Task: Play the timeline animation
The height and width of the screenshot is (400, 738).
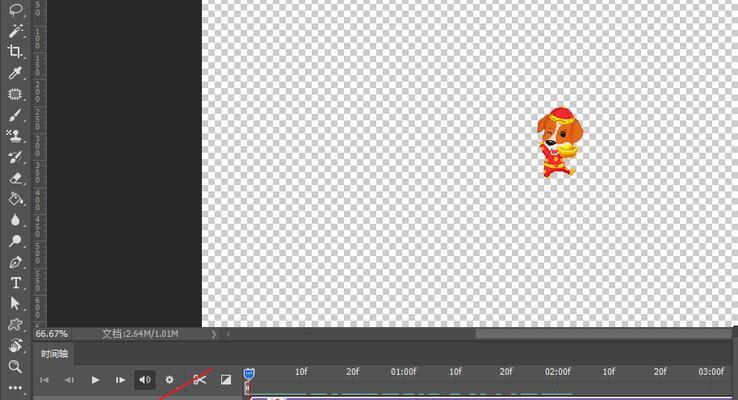Action: pyautogui.click(x=95, y=380)
